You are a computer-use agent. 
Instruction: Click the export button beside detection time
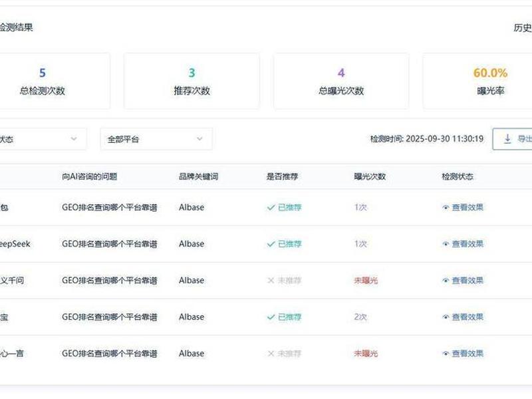pyautogui.click(x=512, y=139)
